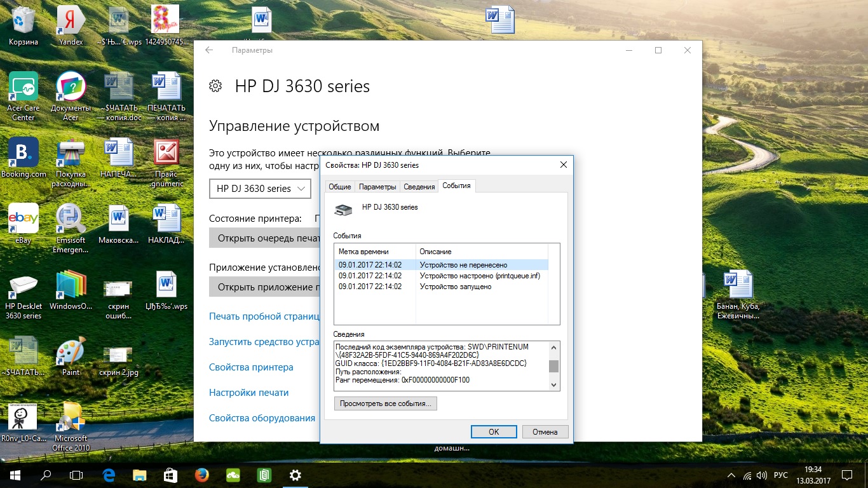
Task: Select the Windows Office-style stacked windows shortcut
Action: coord(71,291)
